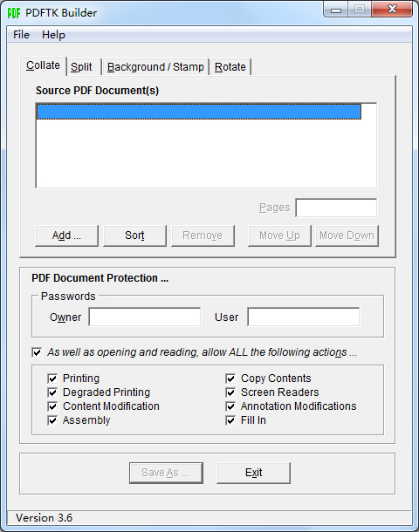Uncheck the Fill In permission

230,420
